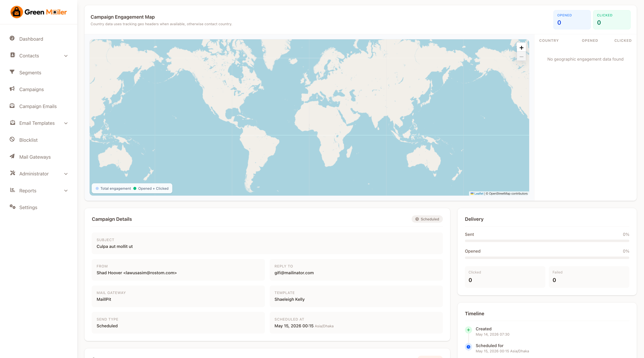
Task: Click the Segments funnel icon
Action: (12, 72)
